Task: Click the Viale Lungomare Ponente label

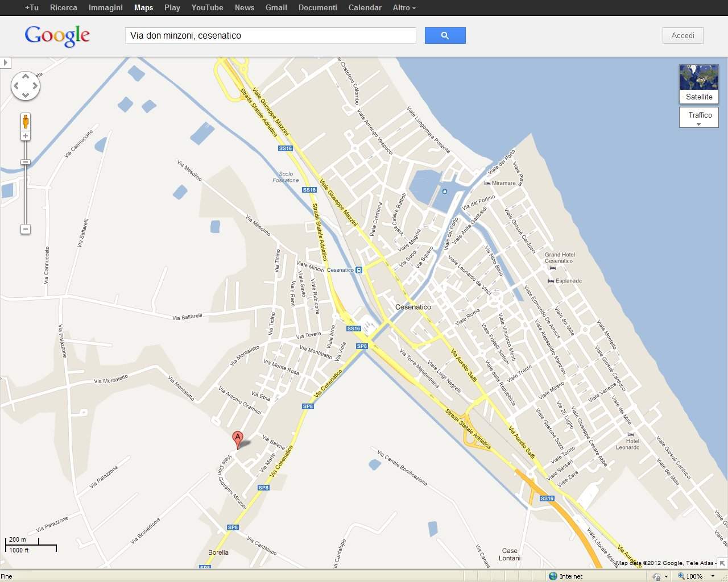Action: 428,130
